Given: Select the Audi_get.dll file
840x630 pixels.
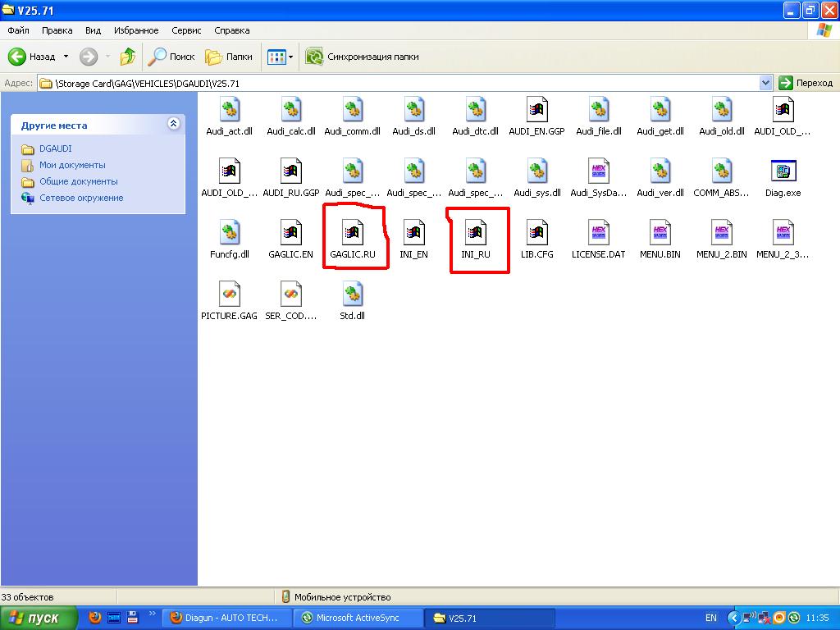Looking at the screenshot, I should [660, 116].
